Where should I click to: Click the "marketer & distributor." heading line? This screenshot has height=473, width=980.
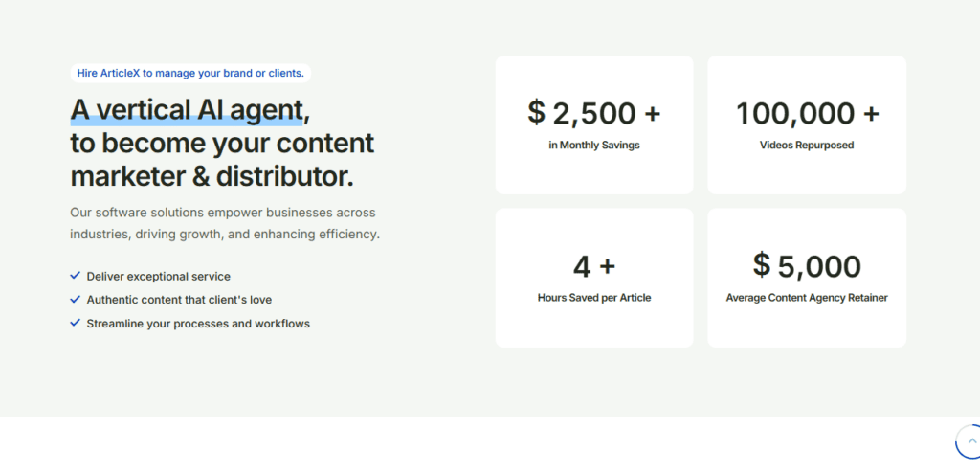tap(212, 176)
